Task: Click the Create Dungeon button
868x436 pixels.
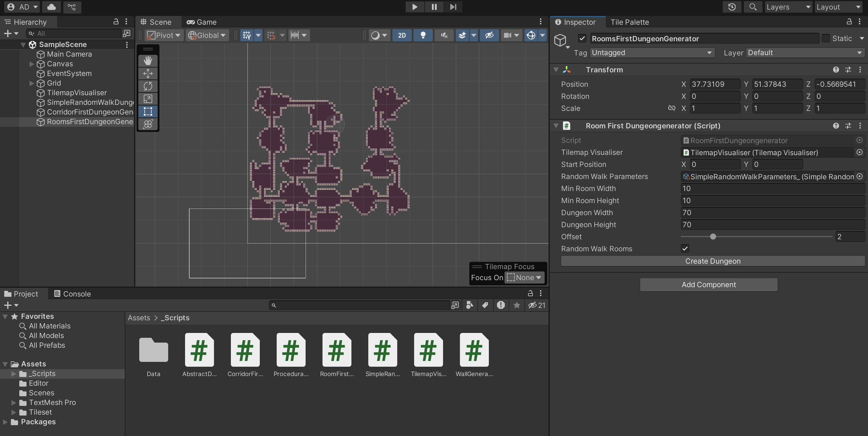Action: click(713, 261)
